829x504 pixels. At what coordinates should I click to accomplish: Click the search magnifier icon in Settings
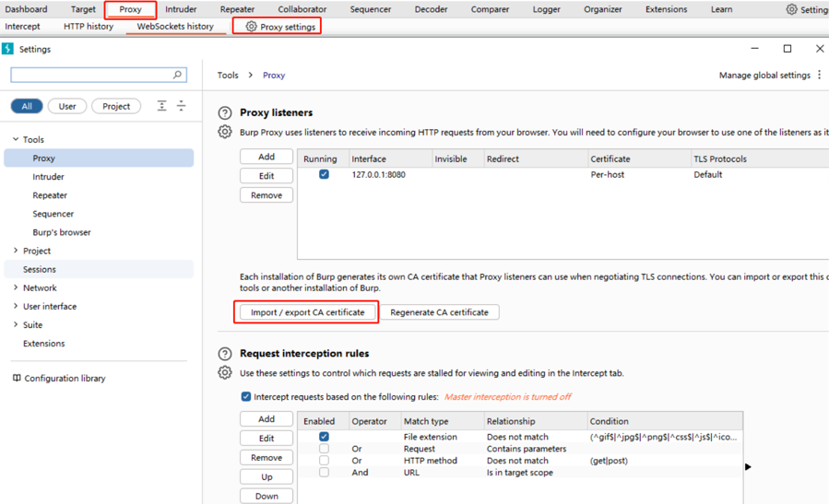(x=177, y=75)
